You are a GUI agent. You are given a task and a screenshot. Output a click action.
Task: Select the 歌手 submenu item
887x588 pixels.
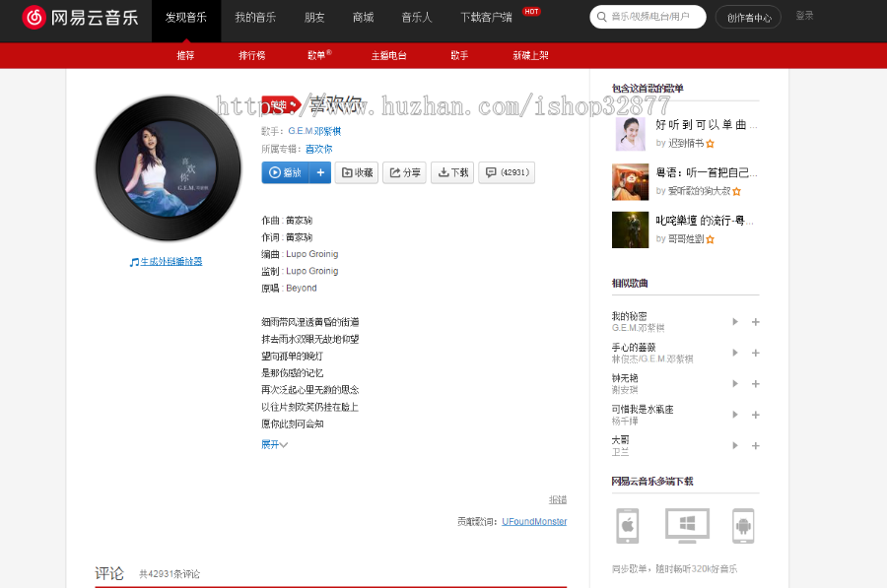tap(459, 55)
